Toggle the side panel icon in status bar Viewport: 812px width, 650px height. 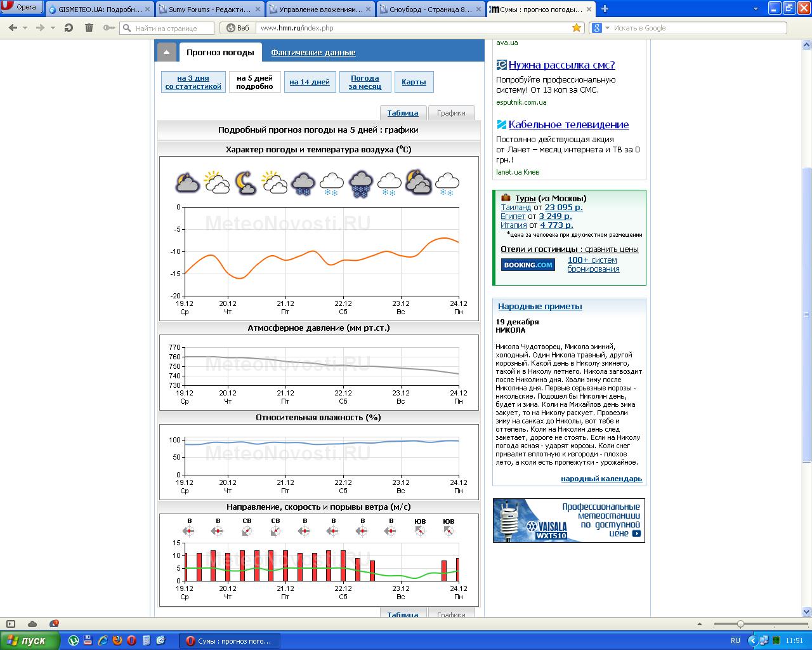10,624
